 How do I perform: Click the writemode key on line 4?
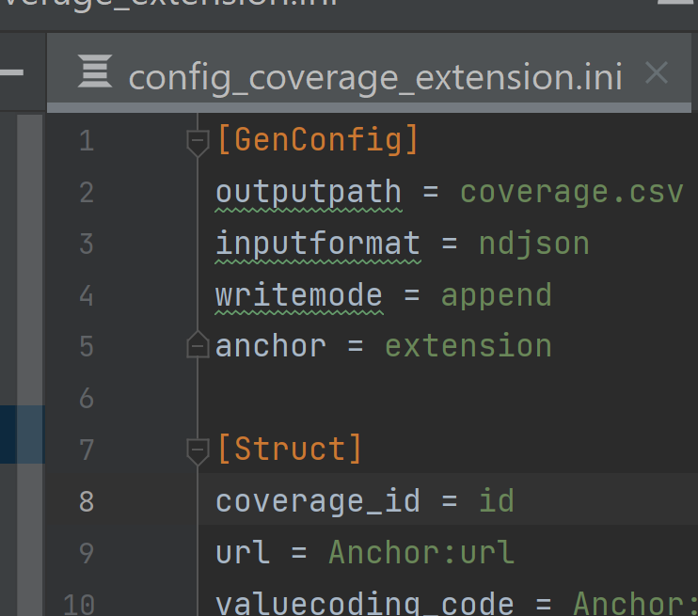coord(299,295)
